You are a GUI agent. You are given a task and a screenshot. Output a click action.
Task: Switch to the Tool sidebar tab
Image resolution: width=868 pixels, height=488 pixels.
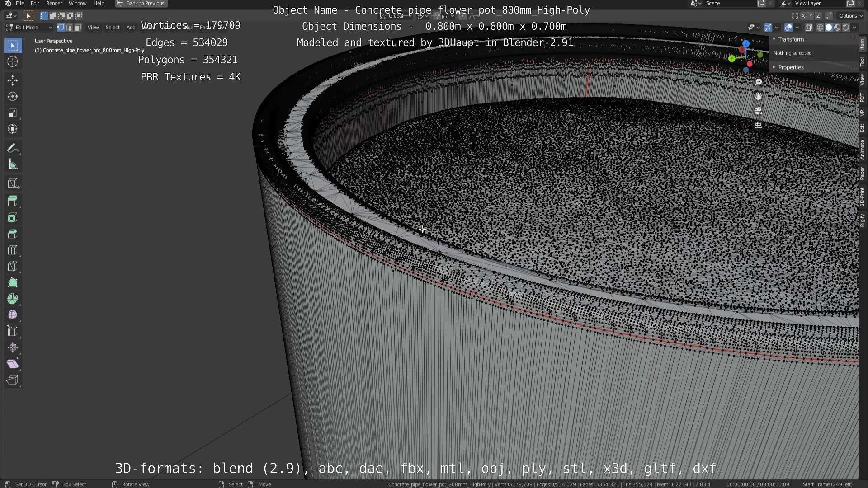click(x=863, y=62)
